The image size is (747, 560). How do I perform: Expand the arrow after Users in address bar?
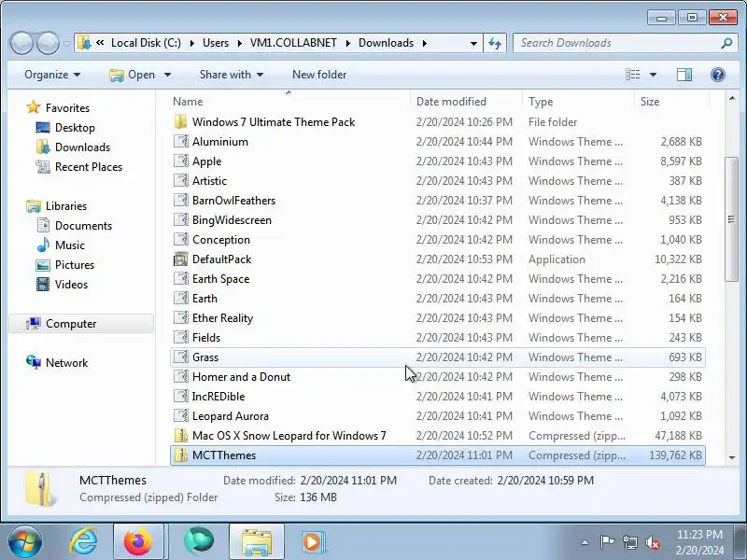[x=239, y=43]
